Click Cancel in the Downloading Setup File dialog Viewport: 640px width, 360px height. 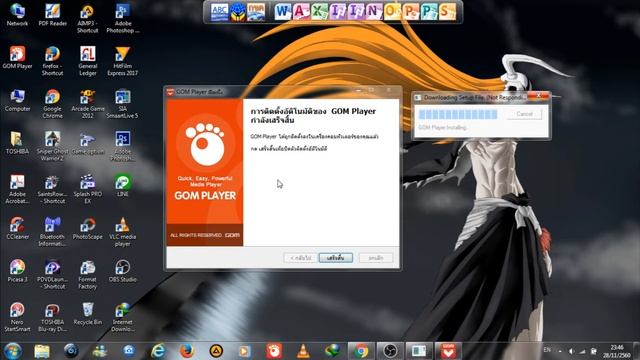point(524,114)
